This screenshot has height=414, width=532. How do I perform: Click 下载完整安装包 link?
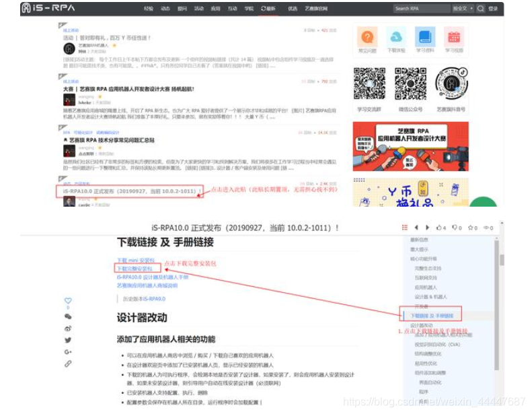pos(135,269)
